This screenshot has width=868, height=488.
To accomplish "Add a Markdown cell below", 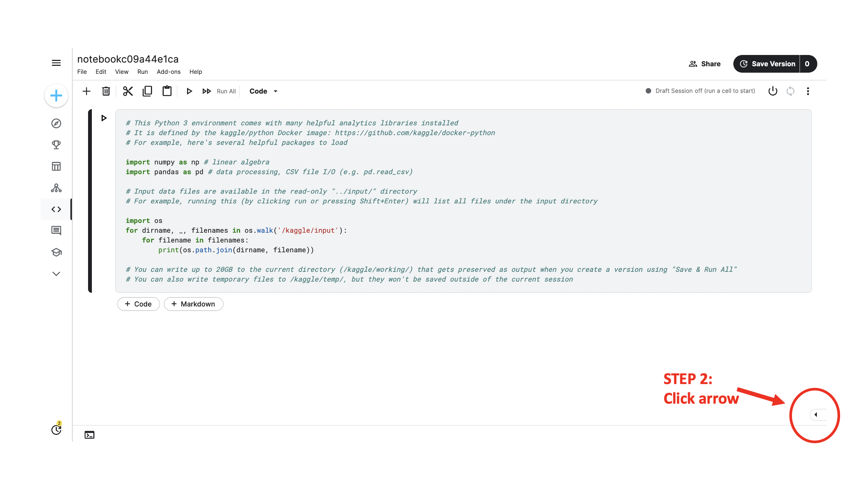I will pos(193,304).
